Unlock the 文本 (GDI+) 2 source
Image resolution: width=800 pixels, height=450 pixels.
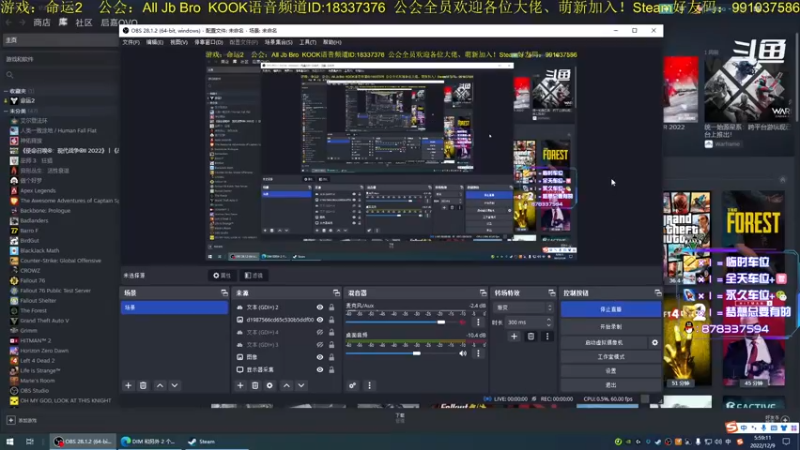point(332,307)
